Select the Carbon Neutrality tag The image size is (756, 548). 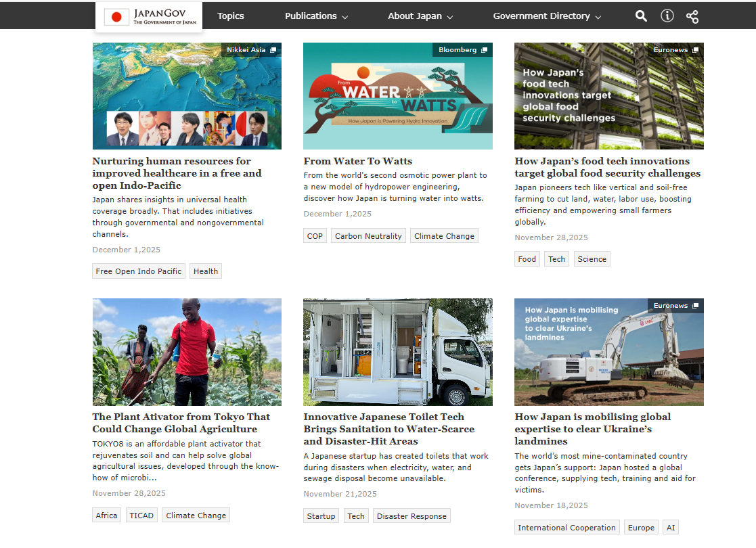point(368,236)
